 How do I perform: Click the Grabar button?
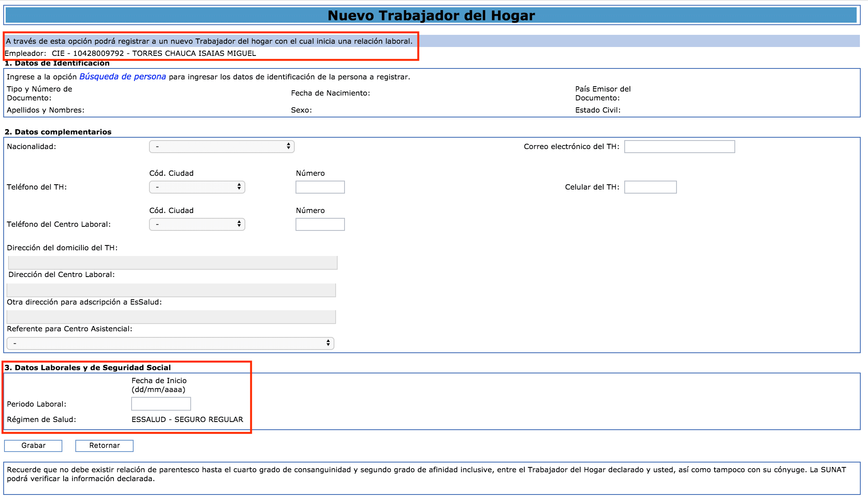point(33,445)
